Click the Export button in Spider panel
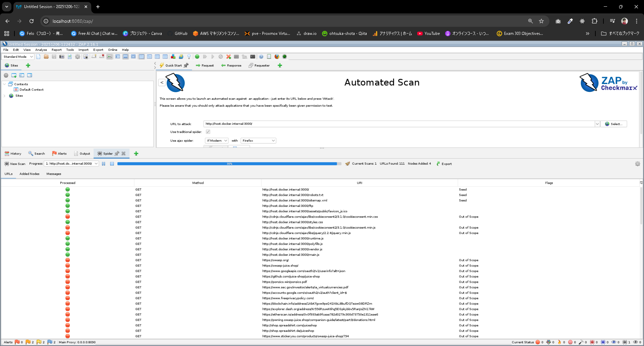Viewport: 644px width, 346px height. pos(444,164)
